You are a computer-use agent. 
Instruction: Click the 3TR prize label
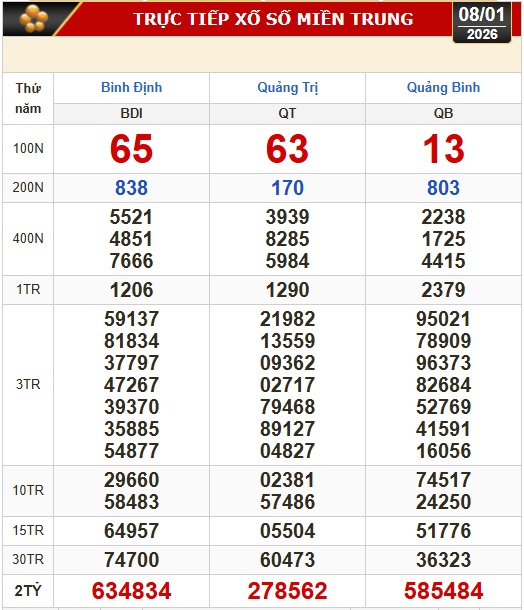(x=28, y=384)
